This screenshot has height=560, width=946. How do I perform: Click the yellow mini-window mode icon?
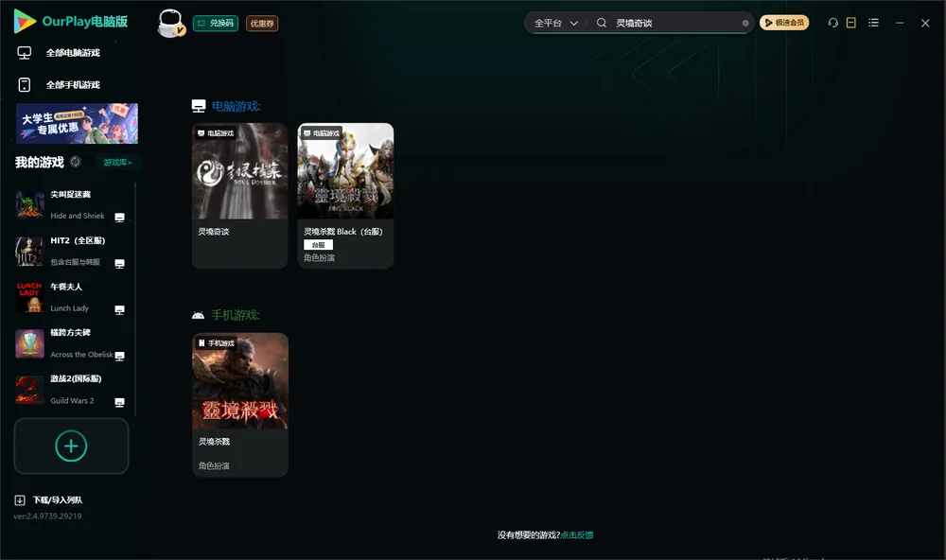pos(850,23)
